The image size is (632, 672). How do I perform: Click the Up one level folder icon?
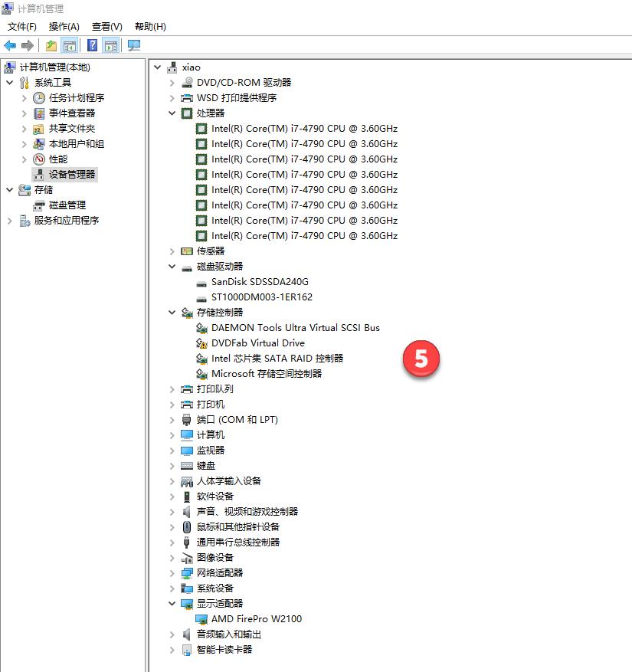pos(51,45)
